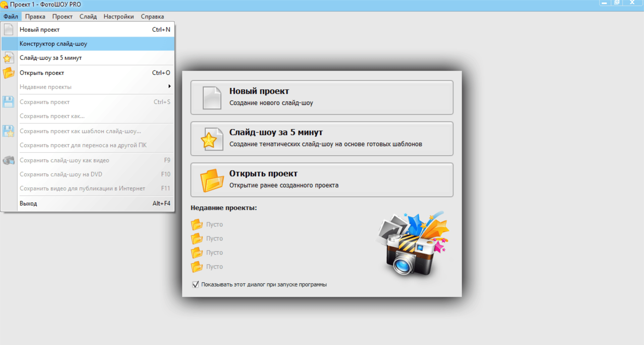Screen dimensions: 644x345
Task: Click the Alt+F4 shortcut text beside Выход
Action: (x=161, y=203)
